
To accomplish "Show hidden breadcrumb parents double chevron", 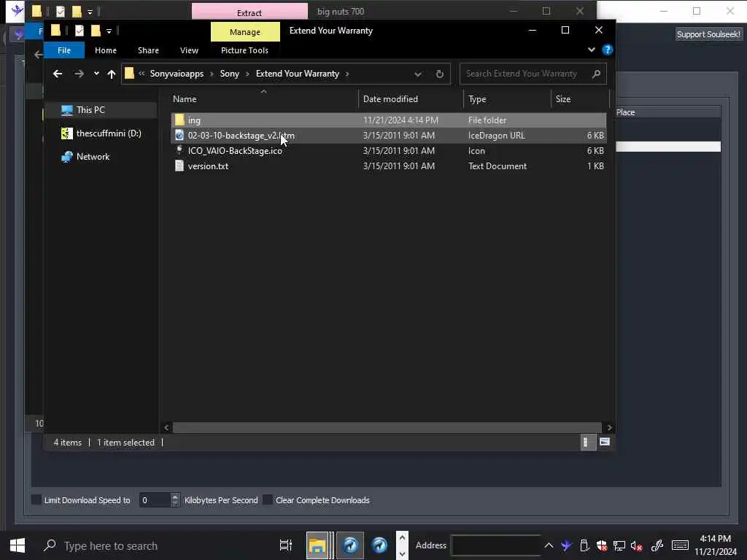I will tap(142, 74).
